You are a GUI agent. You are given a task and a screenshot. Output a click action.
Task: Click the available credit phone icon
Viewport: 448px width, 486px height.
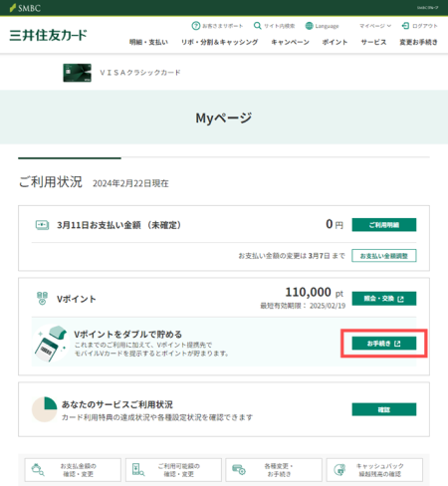(138, 470)
